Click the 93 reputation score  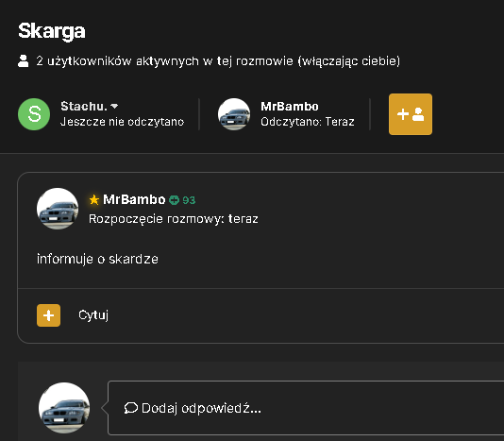[x=189, y=200]
